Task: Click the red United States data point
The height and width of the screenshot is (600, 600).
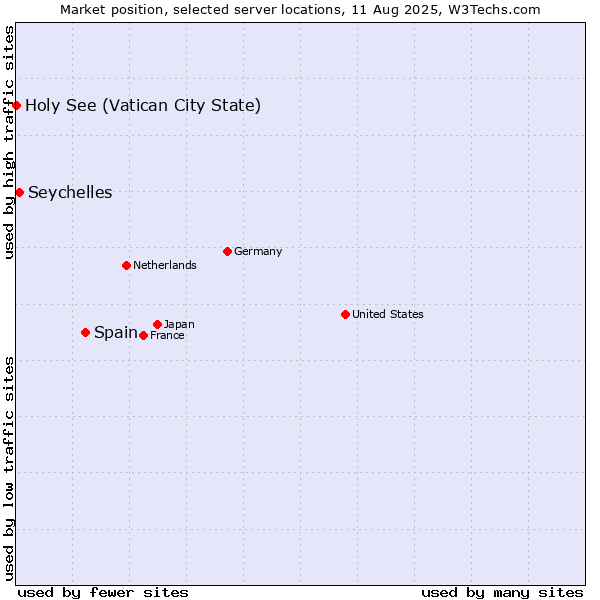Action: pyautogui.click(x=345, y=315)
